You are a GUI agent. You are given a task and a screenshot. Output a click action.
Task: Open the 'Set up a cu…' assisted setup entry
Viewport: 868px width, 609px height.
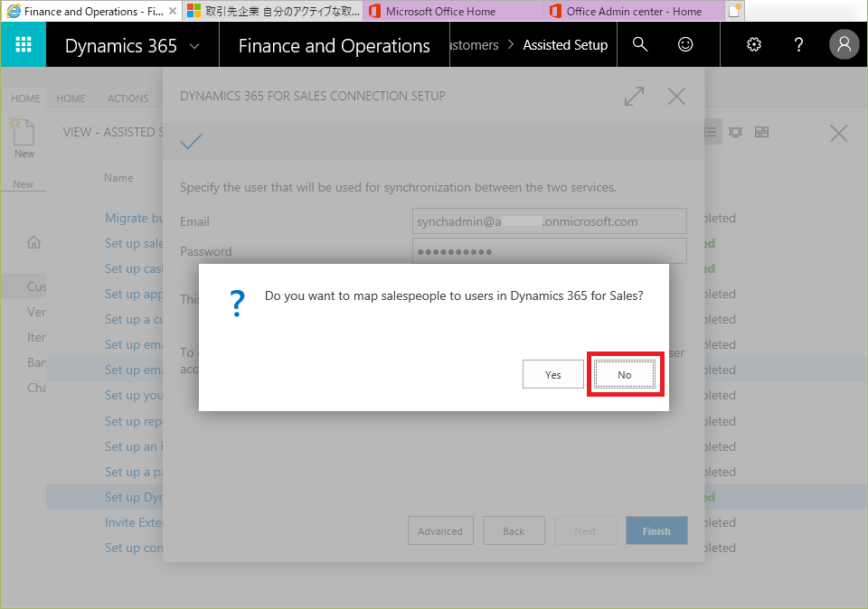134,319
